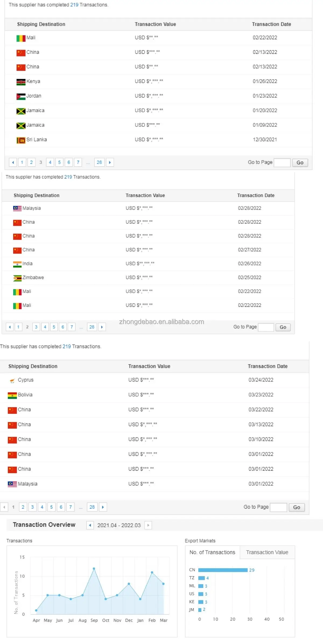Click China flag in the 03/22/2022 row
The image size is (323, 644).
(12, 410)
